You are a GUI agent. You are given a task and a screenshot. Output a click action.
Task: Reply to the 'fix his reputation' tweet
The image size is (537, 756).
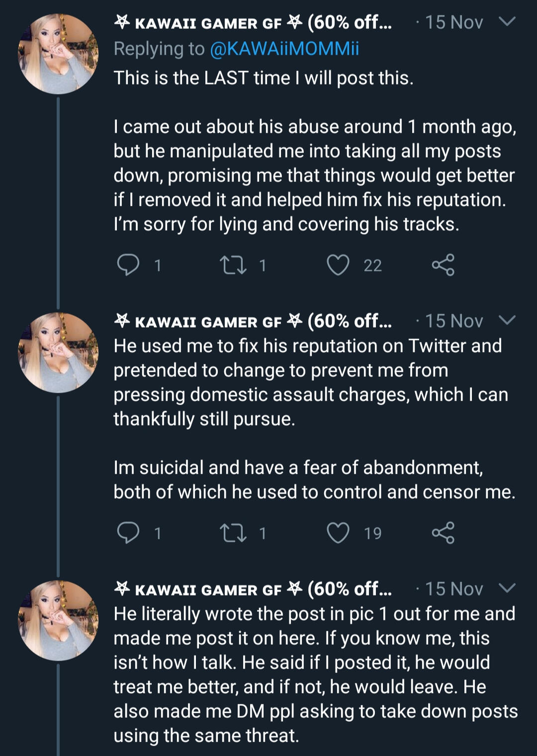click(128, 533)
